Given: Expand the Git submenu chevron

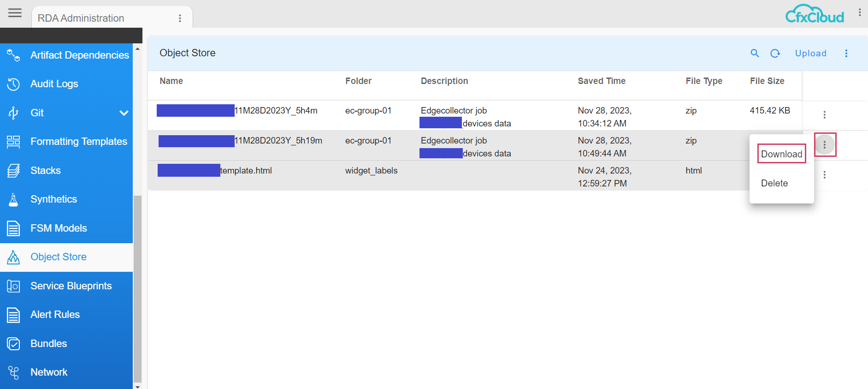Looking at the screenshot, I should 124,113.
